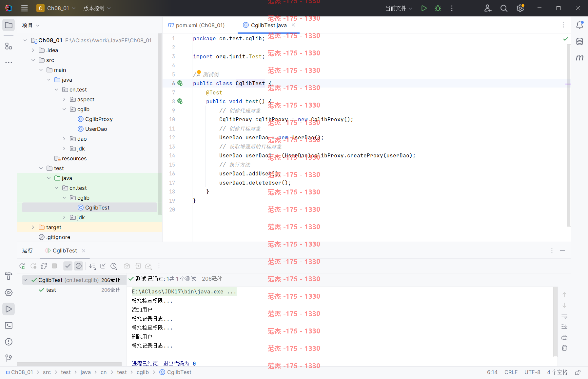Open the Problems tool window
The image size is (588, 379).
click(9, 342)
